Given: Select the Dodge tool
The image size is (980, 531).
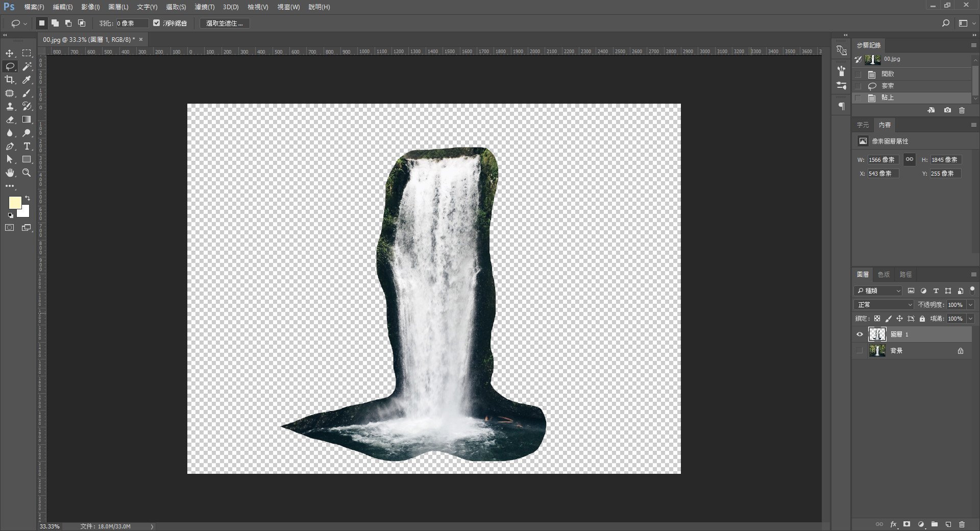Looking at the screenshot, I should click(27, 133).
